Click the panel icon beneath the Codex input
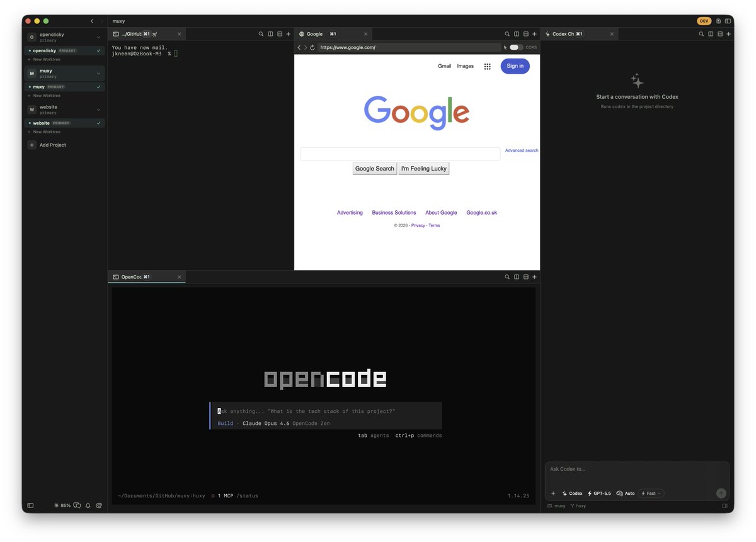756x542 pixels. (724, 505)
